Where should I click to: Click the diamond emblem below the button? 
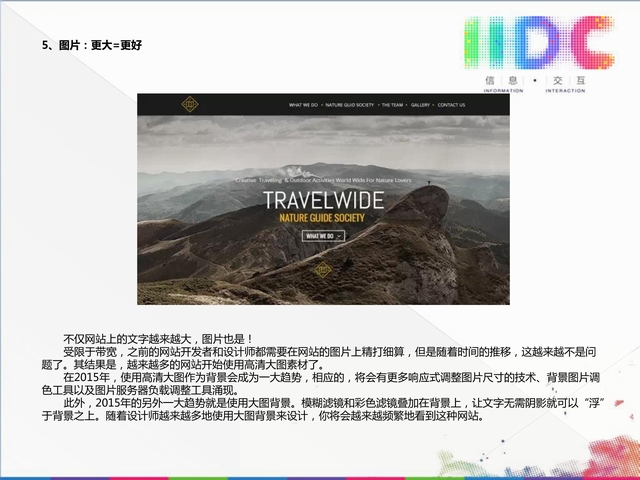tap(322, 269)
